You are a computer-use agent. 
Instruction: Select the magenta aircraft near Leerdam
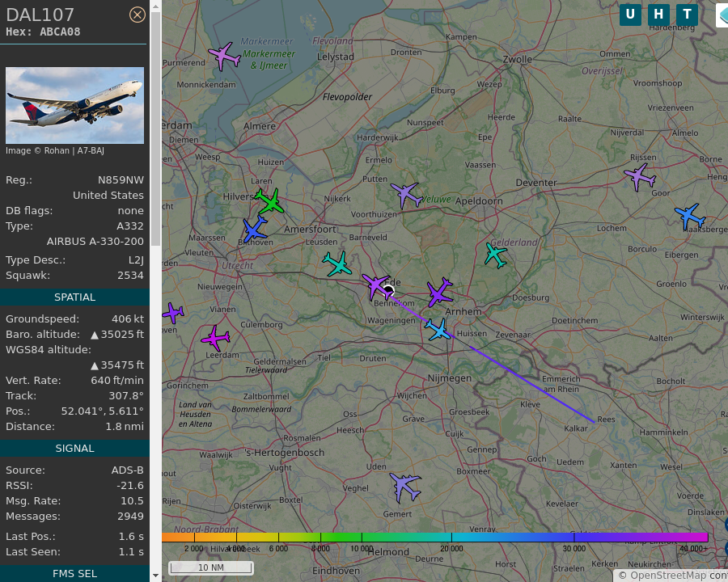pos(215,338)
